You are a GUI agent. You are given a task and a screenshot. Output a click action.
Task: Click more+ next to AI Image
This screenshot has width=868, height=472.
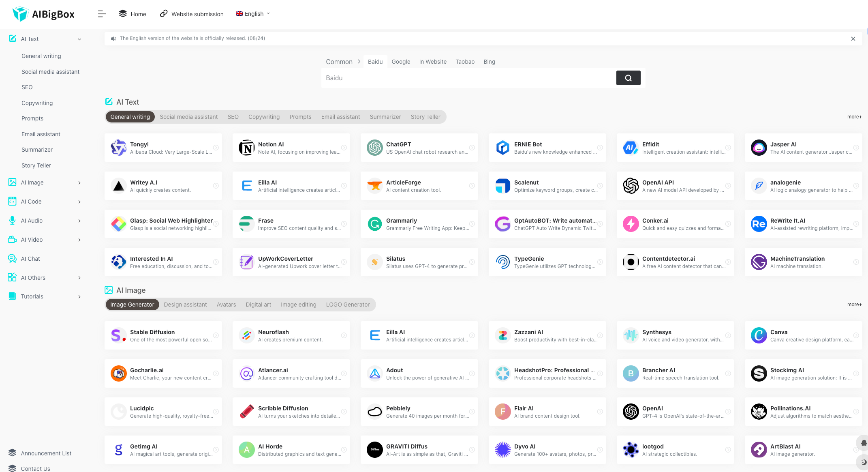pyautogui.click(x=854, y=305)
